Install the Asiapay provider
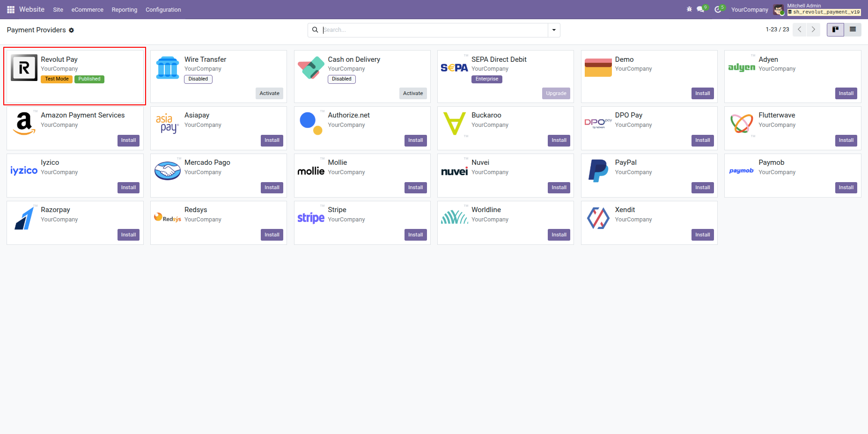 (x=272, y=140)
